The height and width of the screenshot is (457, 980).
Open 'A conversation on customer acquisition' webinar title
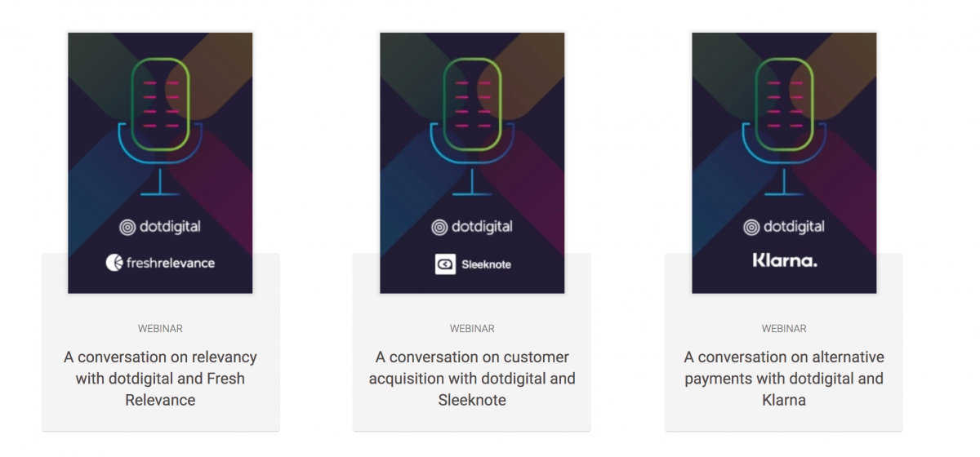point(472,379)
